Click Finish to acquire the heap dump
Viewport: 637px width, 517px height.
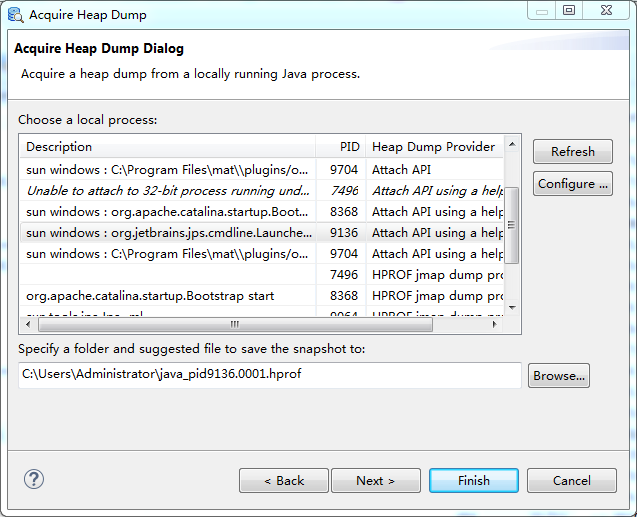474,480
